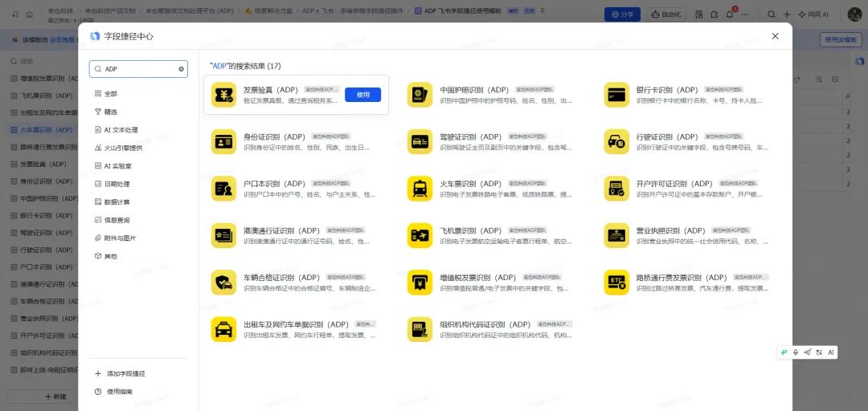Screen dimensions: 868x411
Task: Click the 组织机构代码证识别 (ADP) card title
Action: [485, 325]
